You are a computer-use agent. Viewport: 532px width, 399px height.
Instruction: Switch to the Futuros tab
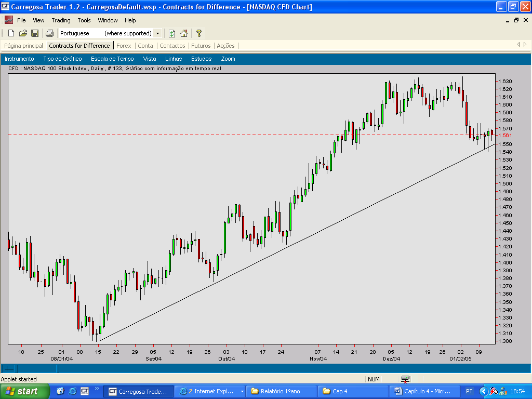pyautogui.click(x=201, y=46)
